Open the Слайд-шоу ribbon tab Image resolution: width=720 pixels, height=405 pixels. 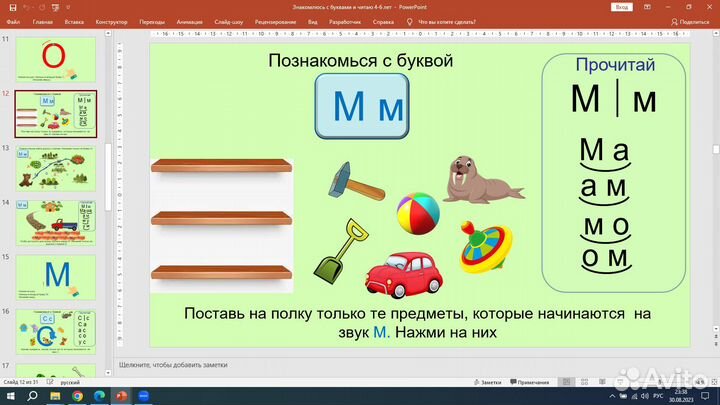228,22
